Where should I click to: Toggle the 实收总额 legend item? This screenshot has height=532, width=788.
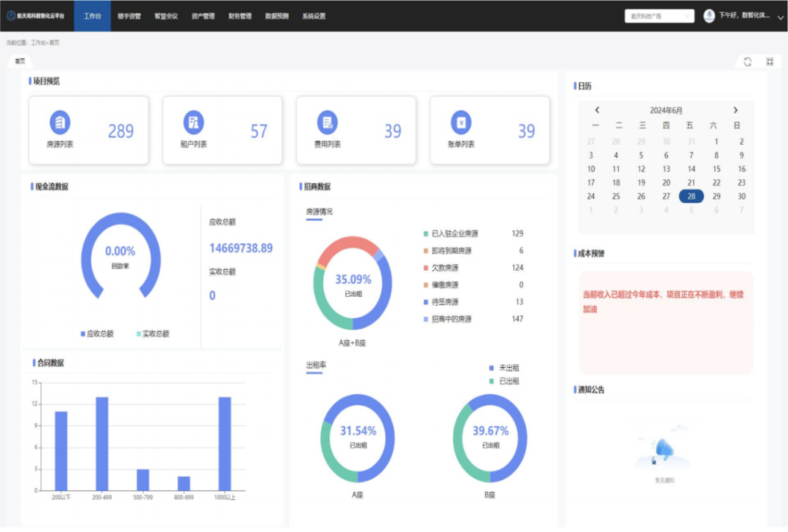[x=152, y=334]
